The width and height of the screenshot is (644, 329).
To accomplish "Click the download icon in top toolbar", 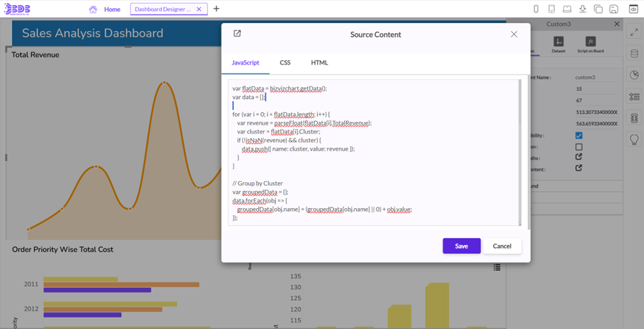I will (583, 9).
